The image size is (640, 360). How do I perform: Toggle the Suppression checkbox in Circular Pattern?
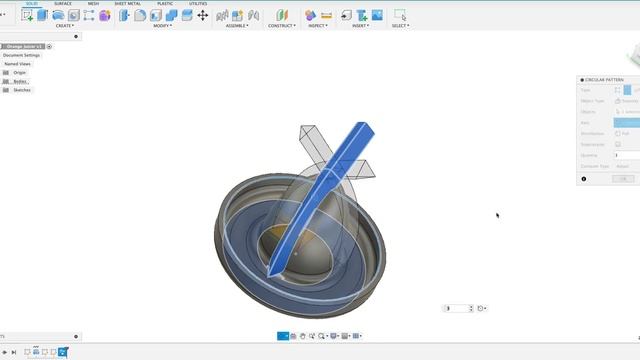(x=618, y=144)
